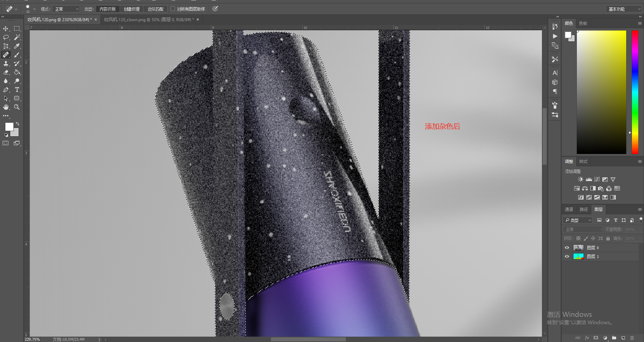Open the 基本功能 workspace dropdown

point(624,9)
